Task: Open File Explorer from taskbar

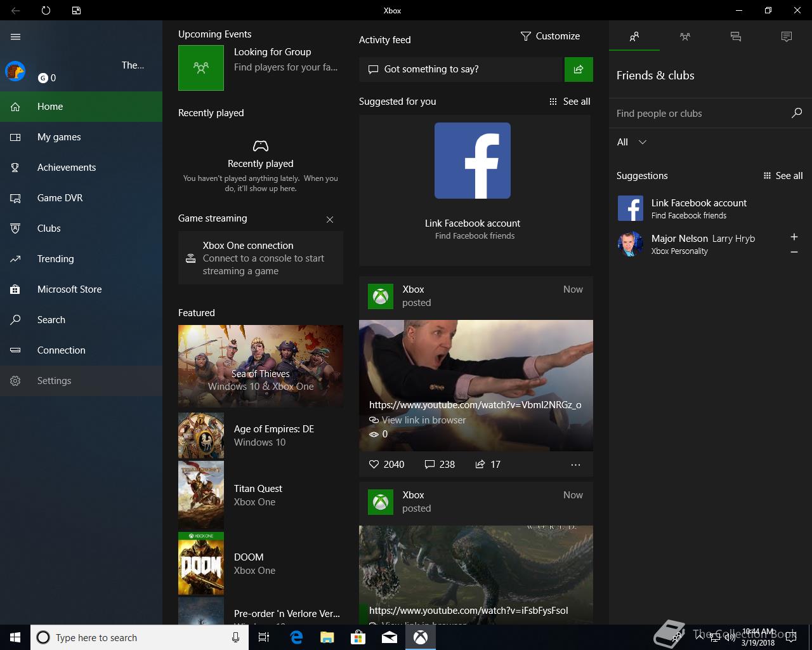Action: (x=327, y=637)
